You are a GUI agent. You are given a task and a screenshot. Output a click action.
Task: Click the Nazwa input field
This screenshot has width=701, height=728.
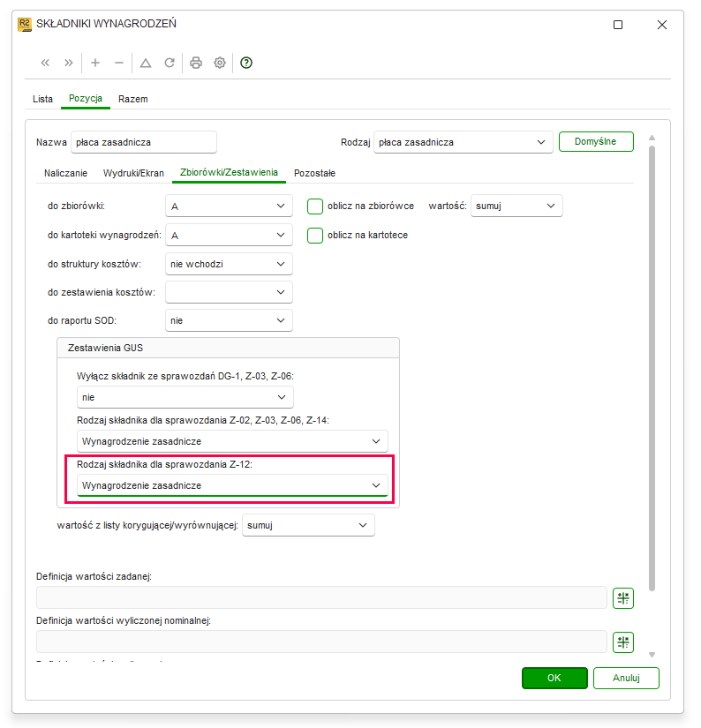coord(144,142)
